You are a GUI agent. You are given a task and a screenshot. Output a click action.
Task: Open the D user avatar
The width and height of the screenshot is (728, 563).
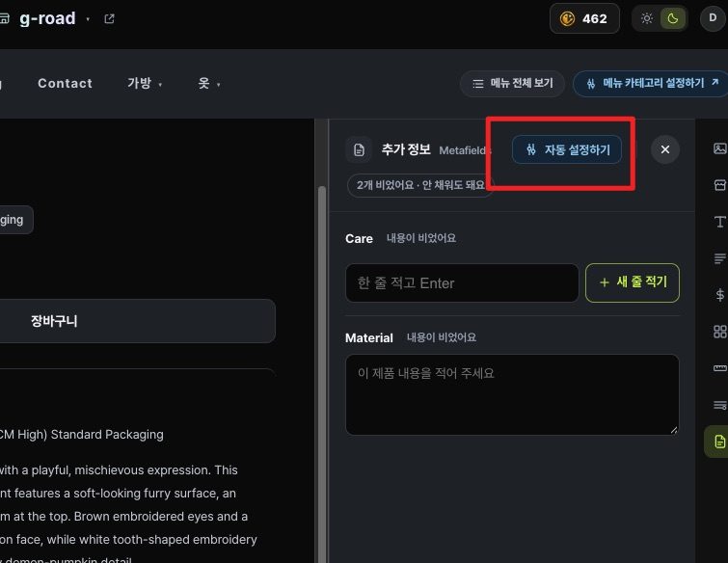point(713,18)
